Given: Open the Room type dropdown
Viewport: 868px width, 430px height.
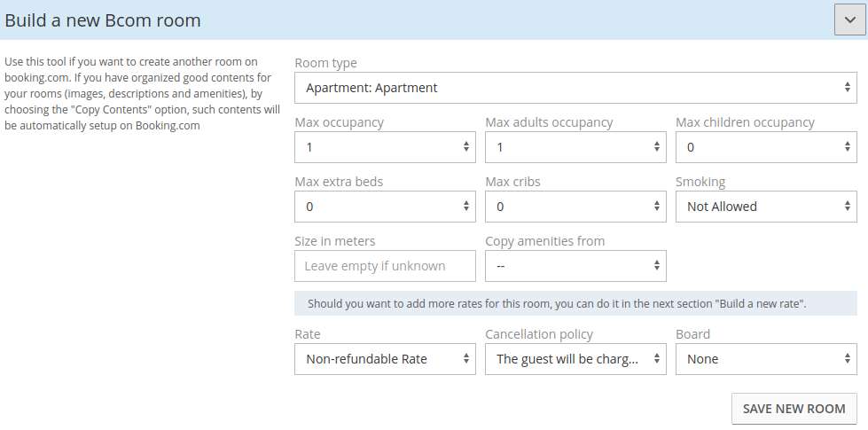Looking at the screenshot, I should pyautogui.click(x=575, y=88).
